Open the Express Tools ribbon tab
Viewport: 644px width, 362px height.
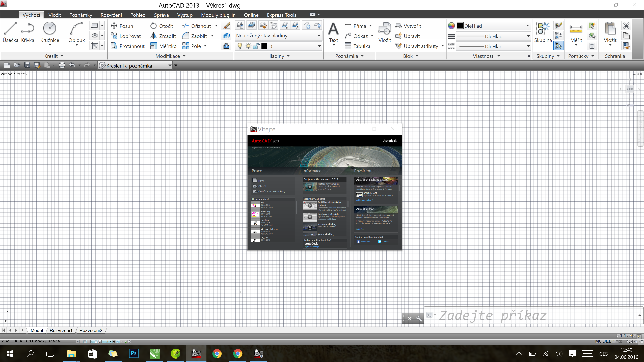point(282,15)
